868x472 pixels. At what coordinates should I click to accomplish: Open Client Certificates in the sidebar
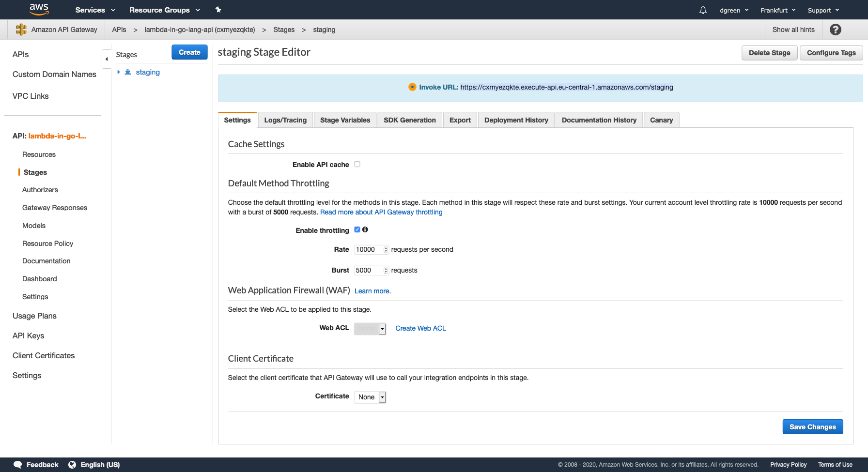tap(44, 355)
